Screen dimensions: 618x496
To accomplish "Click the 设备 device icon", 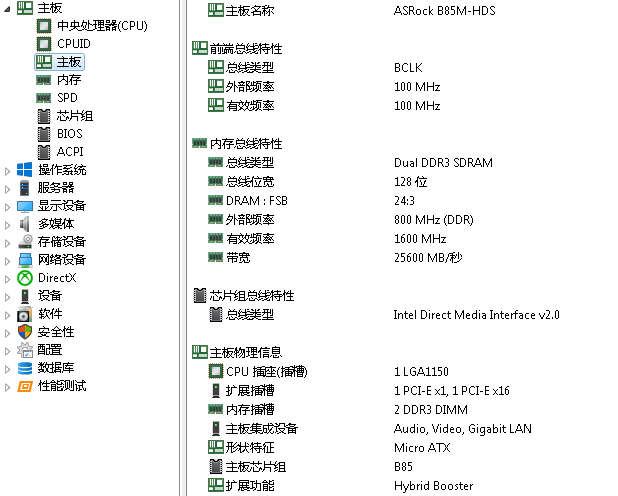I will [25, 296].
